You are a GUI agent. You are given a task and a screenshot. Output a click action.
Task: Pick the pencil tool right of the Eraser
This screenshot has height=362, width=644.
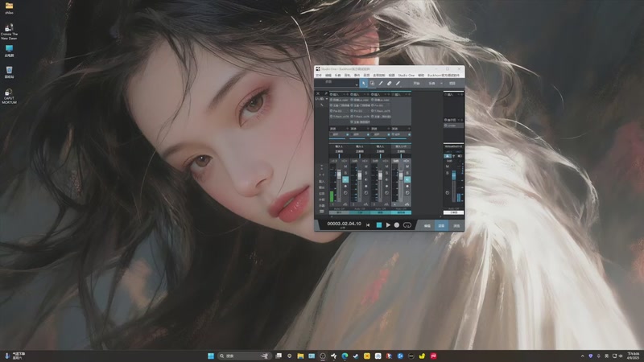pyautogui.click(x=398, y=84)
